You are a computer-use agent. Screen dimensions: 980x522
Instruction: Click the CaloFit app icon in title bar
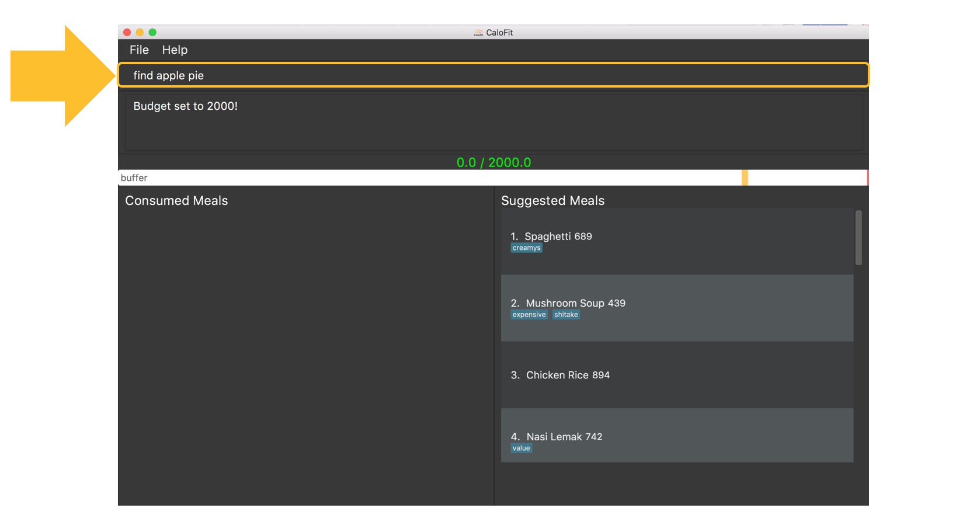click(478, 33)
